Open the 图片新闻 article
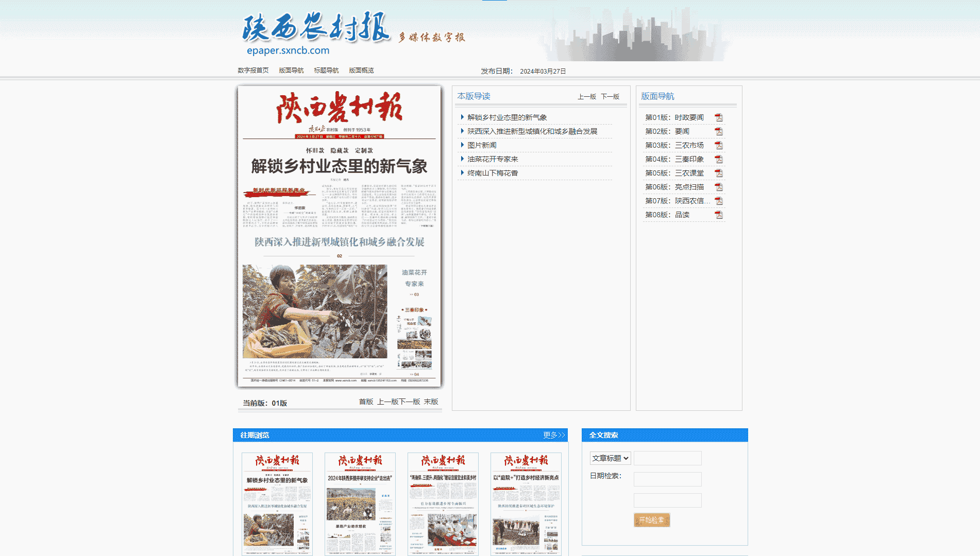This screenshot has width=980, height=556. click(482, 145)
